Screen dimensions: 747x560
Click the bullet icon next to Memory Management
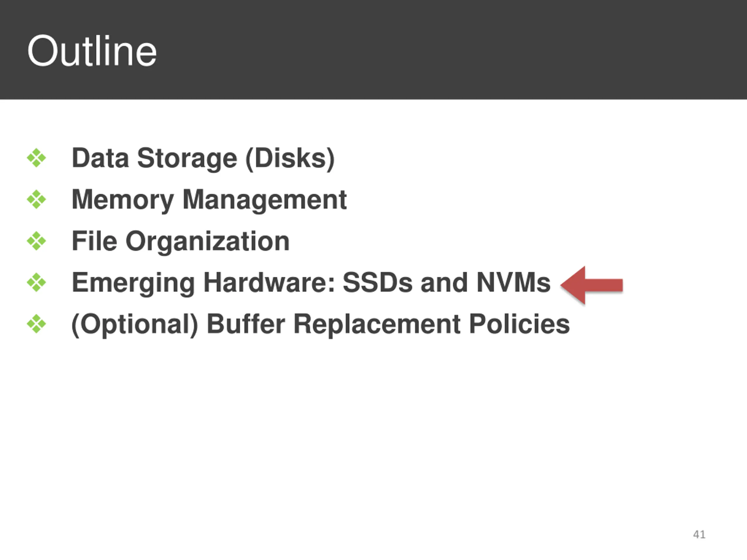[x=36, y=199]
